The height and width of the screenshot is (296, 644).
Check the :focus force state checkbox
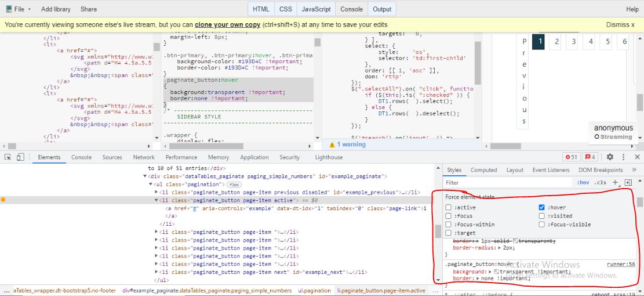(449, 216)
